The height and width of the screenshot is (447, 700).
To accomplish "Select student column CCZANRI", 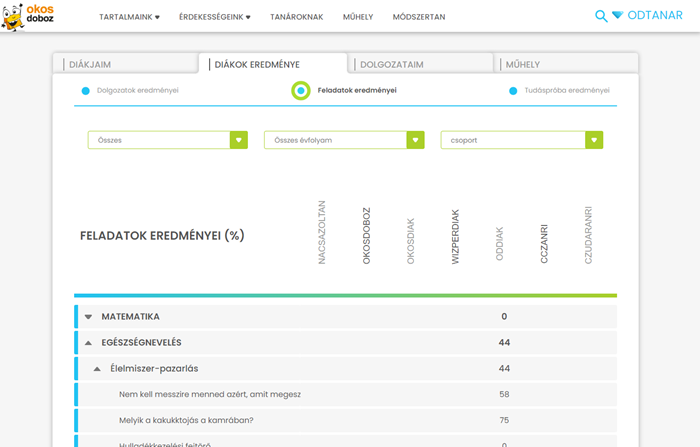I will [544, 244].
